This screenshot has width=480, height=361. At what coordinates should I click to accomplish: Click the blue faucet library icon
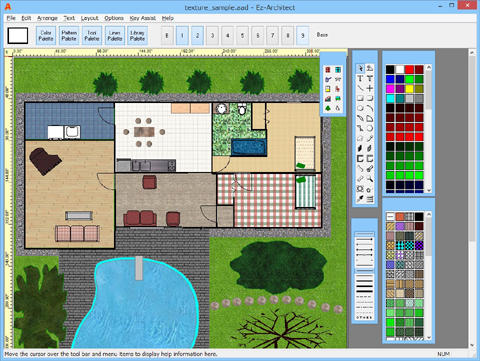pos(328,79)
